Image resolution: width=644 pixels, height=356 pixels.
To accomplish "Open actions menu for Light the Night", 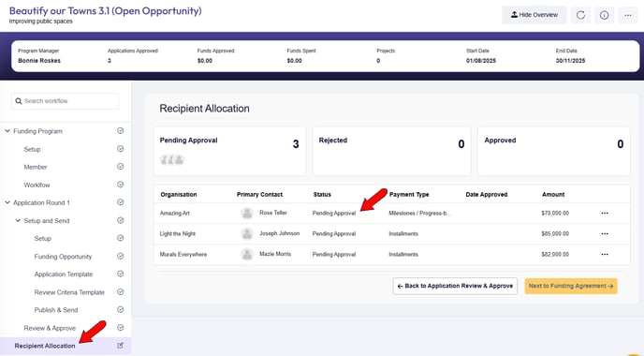I will tap(605, 234).
